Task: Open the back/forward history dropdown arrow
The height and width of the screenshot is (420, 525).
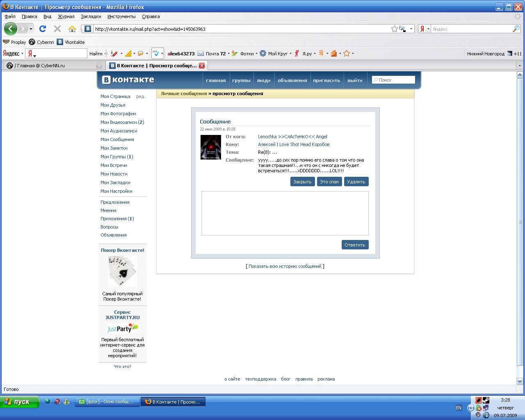Action: [x=31, y=29]
